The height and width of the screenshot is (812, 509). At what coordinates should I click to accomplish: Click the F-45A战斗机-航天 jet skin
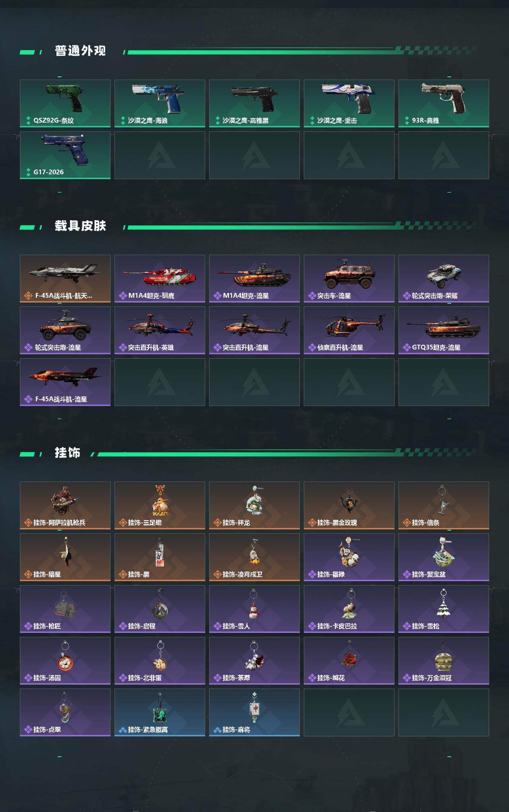[65, 279]
